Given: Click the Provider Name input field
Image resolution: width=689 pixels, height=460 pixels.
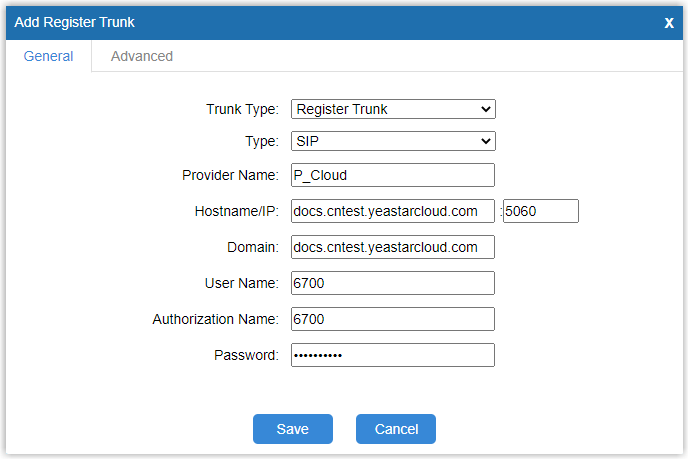Looking at the screenshot, I should pyautogui.click(x=393, y=175).
